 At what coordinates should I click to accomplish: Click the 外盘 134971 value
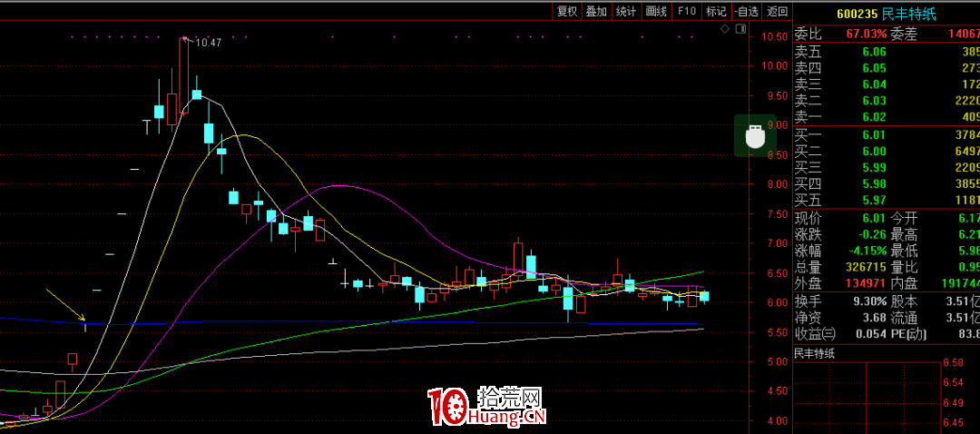click(x=865, y=284)
